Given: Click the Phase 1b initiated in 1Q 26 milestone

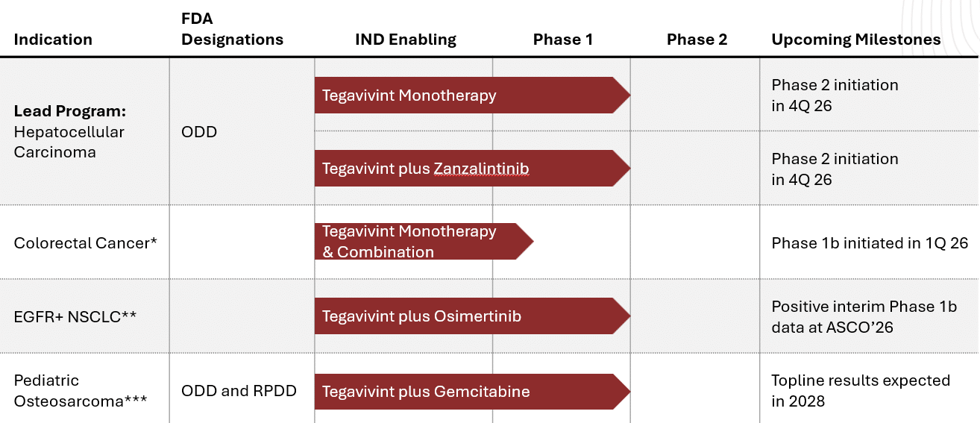Looking at the screenshot, I should click(x=870, y=243).
